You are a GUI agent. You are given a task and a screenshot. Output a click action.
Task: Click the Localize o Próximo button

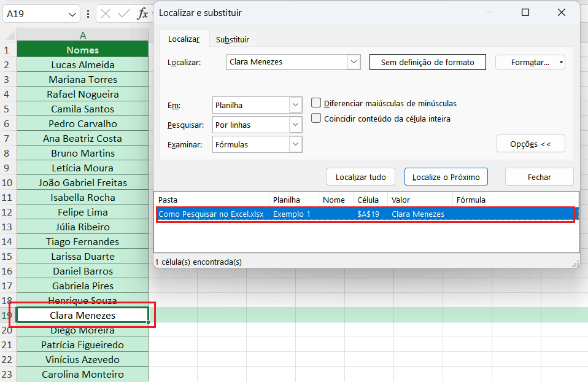point(446,177)
